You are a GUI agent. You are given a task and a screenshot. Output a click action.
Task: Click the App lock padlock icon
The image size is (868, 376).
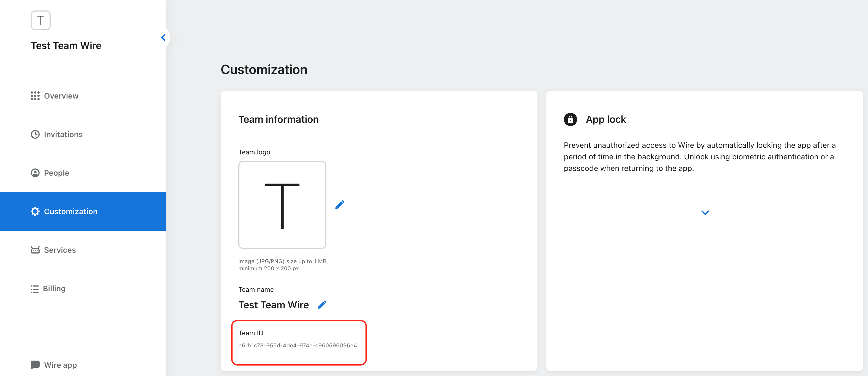[x=570, y=119]
